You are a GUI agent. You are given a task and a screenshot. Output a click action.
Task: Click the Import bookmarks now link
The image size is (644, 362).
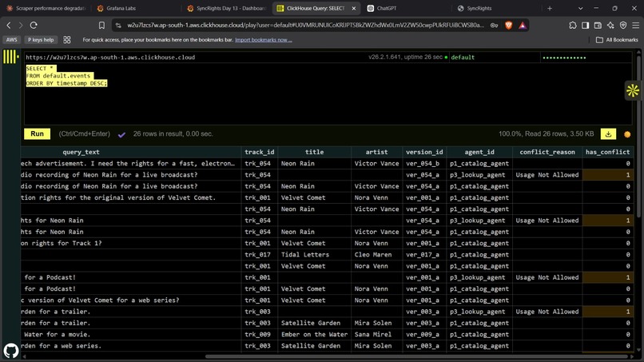click(x=263, y=40)
